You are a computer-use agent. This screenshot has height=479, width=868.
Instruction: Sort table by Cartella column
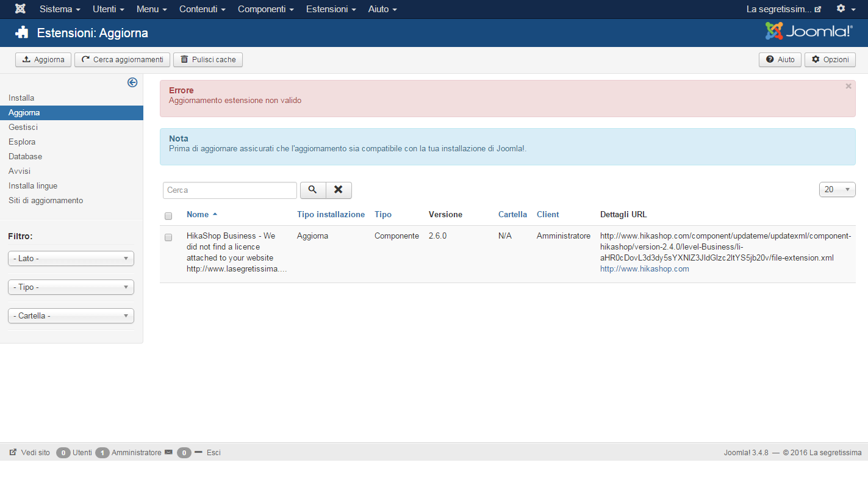512,215
